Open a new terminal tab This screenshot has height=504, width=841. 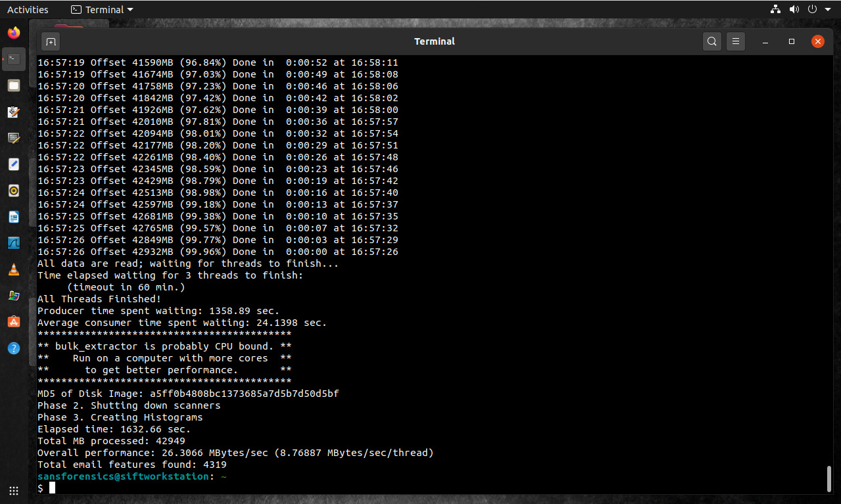tap(51, 41)
